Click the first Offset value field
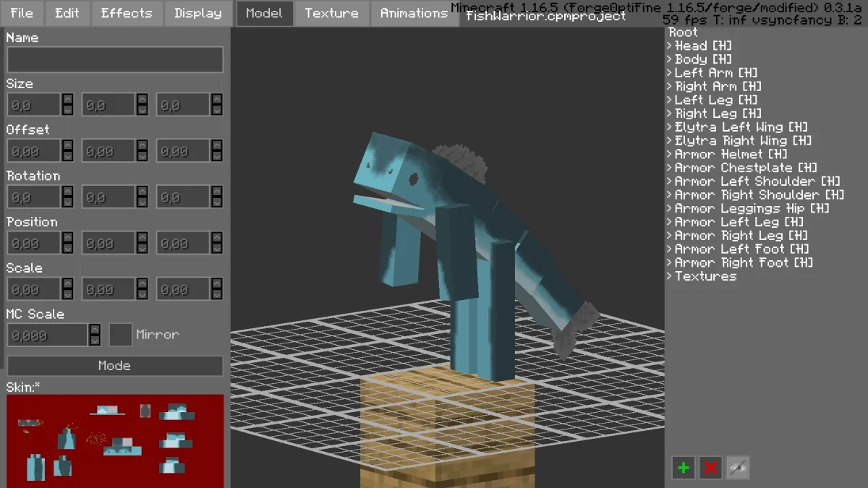 pos(34,151)
